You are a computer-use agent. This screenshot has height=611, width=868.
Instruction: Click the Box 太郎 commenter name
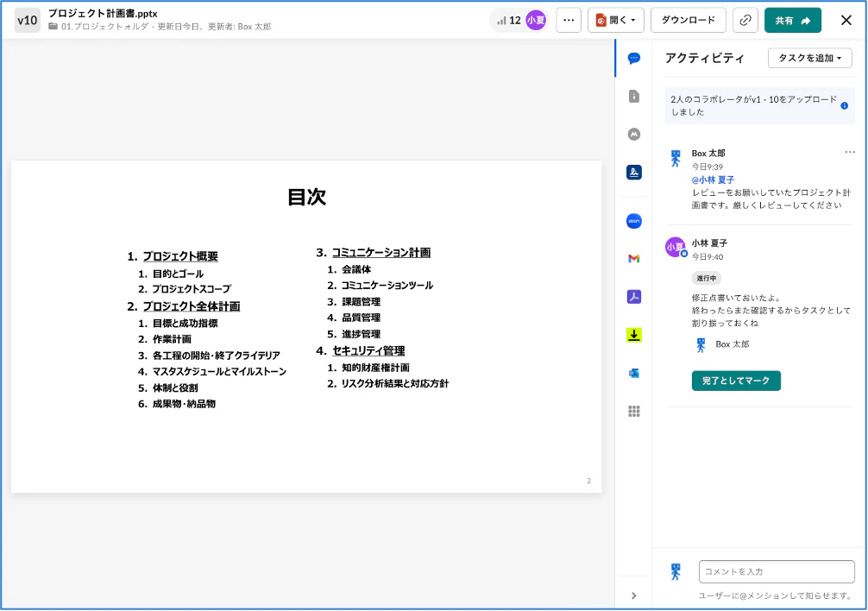pyautogui.click(x=708, y=154)
